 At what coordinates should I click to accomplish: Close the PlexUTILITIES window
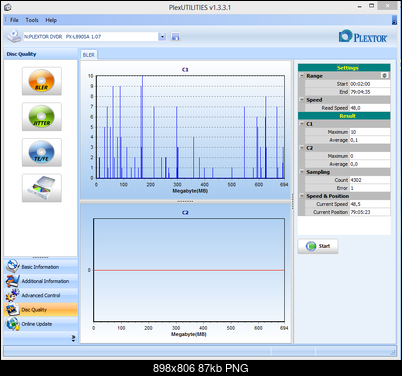coord(388,6)
